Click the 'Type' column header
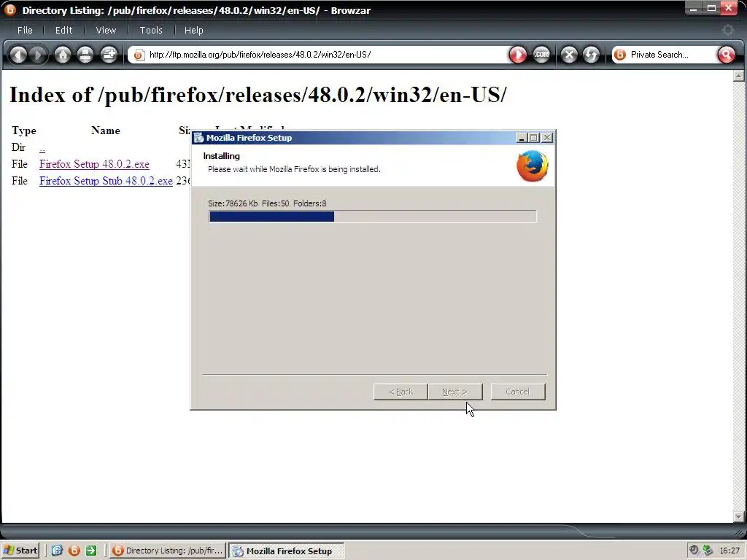Viewport: 747px width, 560px height. (24, 131)
